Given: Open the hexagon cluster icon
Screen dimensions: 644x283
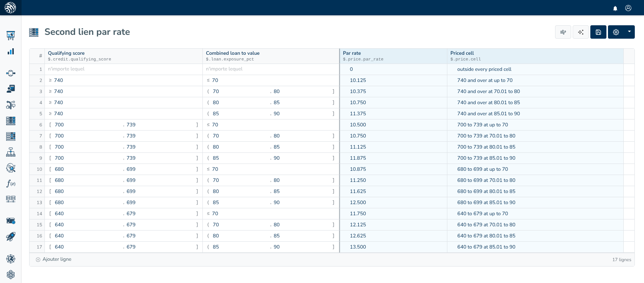Looking at the screenshot, I should (x=11, y=275).
